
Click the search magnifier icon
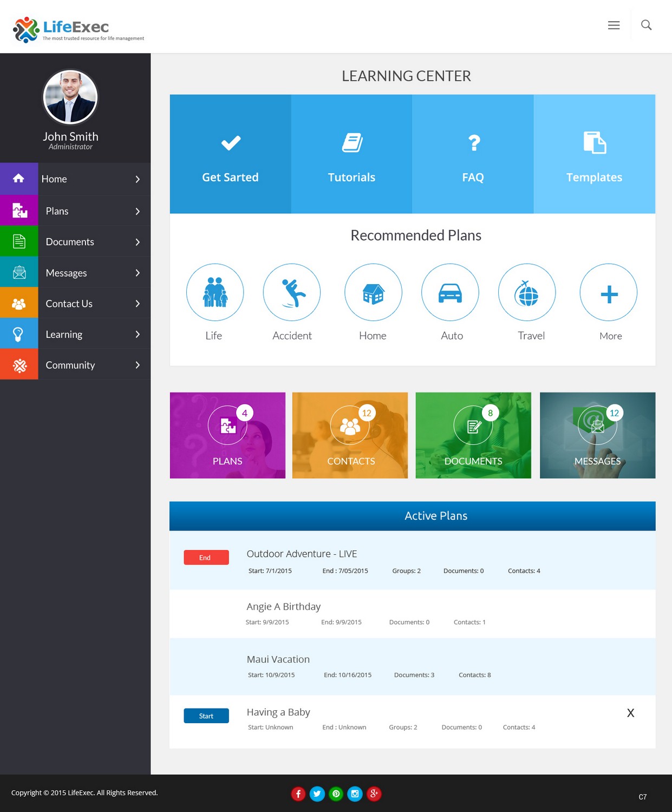click(x=646, y=25)
